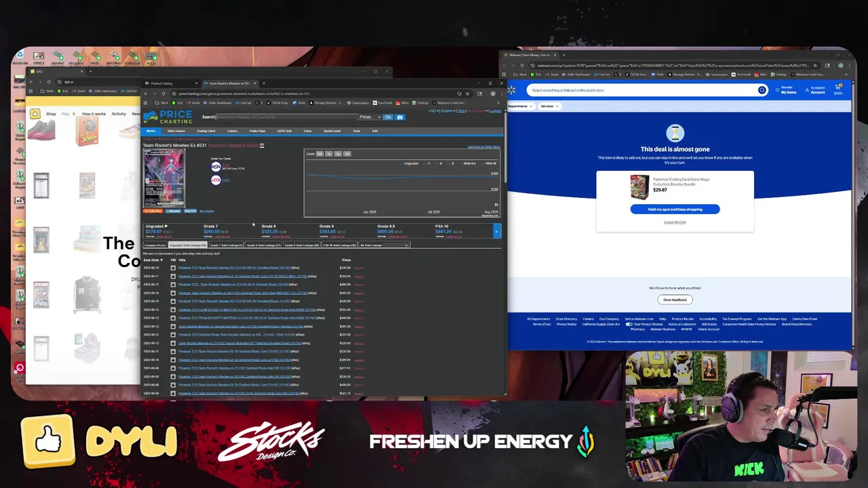The image size is (868, 488).
Task: Open a new tab in PriceCharting browser window
Action: (264, 83)
